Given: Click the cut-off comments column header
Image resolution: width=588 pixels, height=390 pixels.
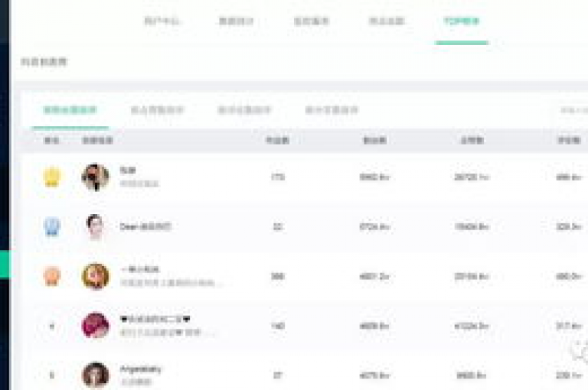Looking at the screenshot, I should pyautogui.click(x=569, y=141).
